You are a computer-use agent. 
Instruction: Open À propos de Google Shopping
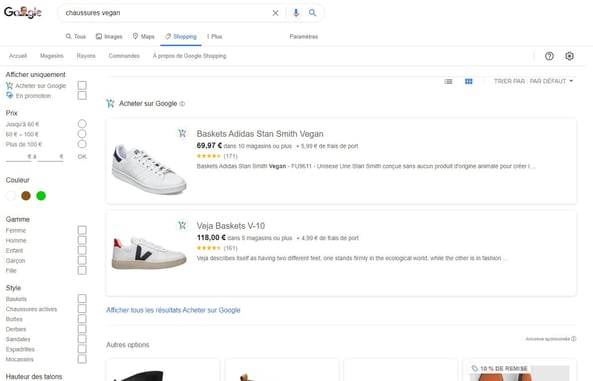point(189,56)
